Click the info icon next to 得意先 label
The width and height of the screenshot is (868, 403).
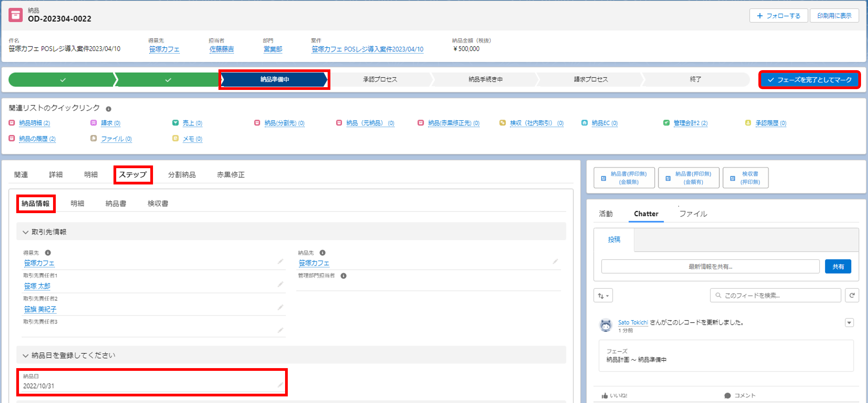tap(48, 253)
